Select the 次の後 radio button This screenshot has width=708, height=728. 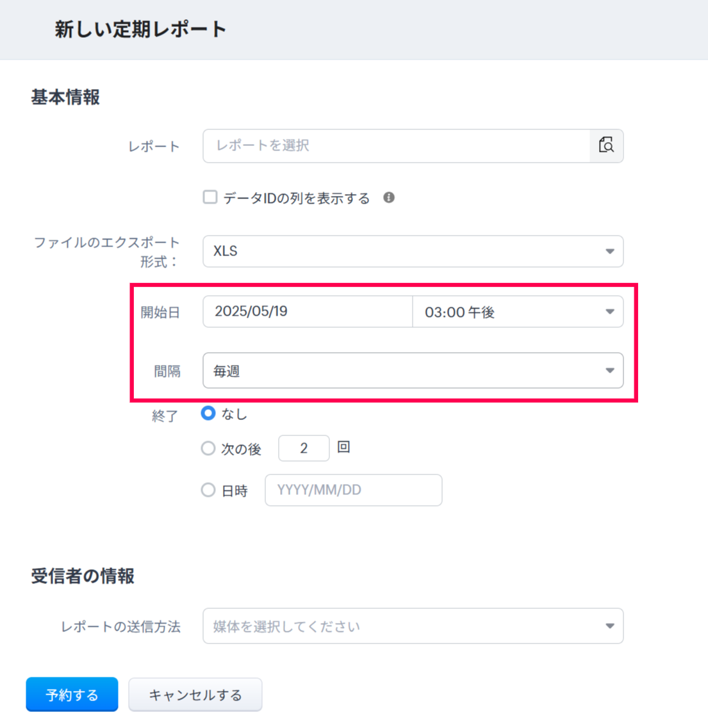pos(208,448)
